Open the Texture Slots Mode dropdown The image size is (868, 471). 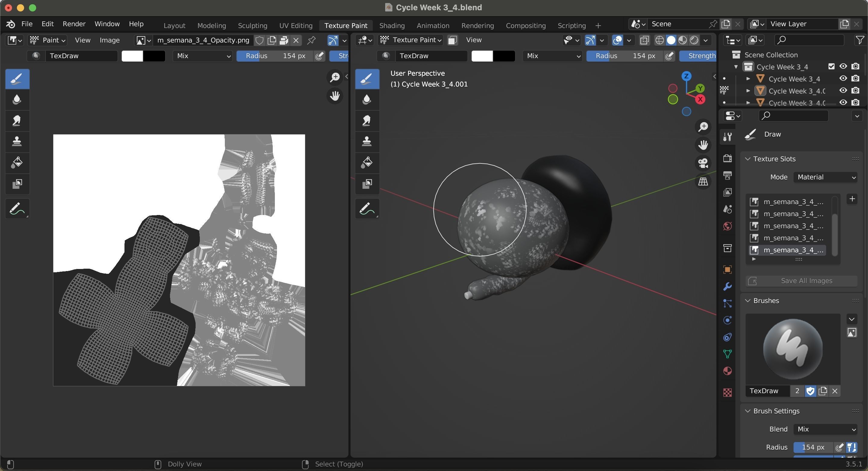pos(825,177)
